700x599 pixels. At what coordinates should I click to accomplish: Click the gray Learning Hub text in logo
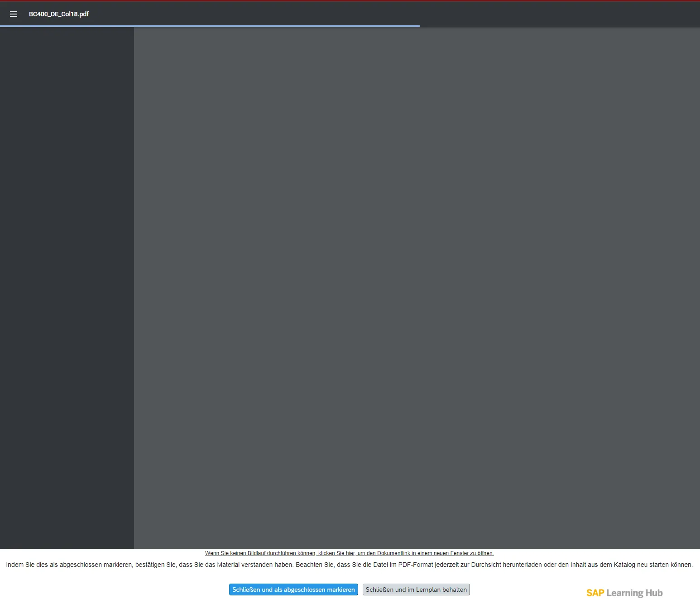[634, 593]
